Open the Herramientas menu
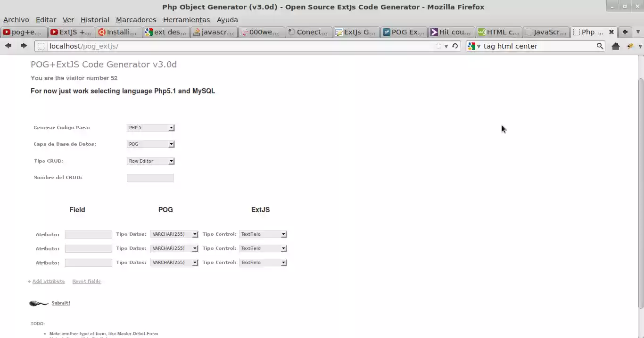This screenshot has height=338, width=644. coord(186,20)
